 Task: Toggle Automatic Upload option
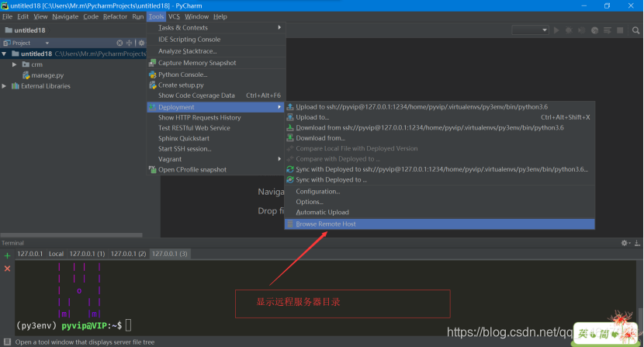tap(323, 212)
